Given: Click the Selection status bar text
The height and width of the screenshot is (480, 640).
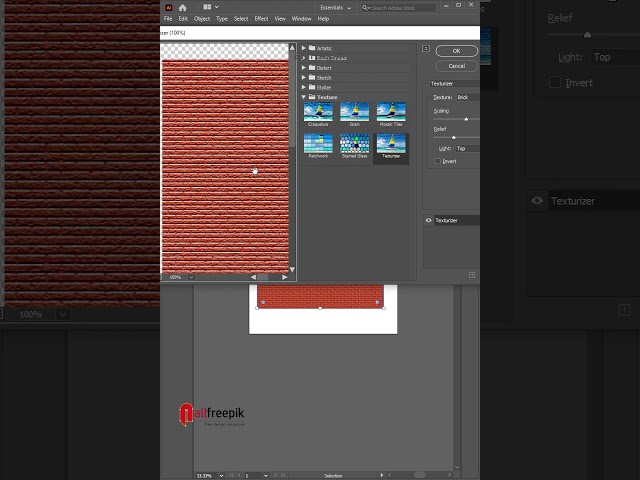Looking at the screenshot, I should (333, 476).
